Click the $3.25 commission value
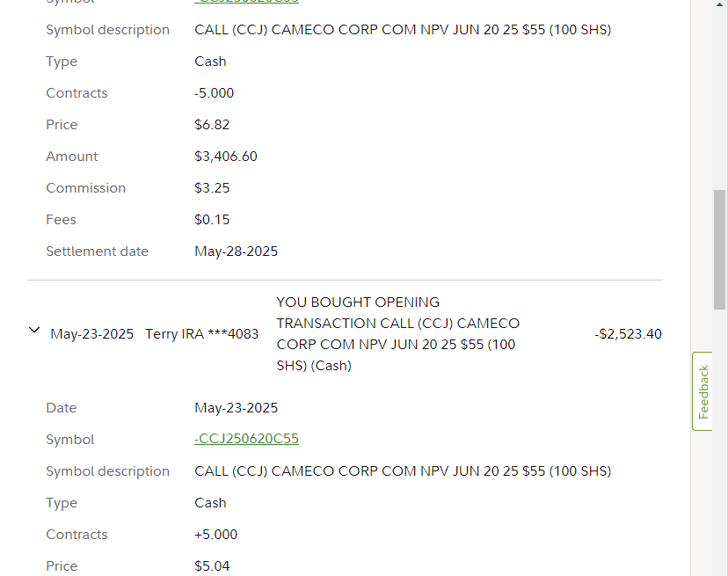 (x=211, y=188)
